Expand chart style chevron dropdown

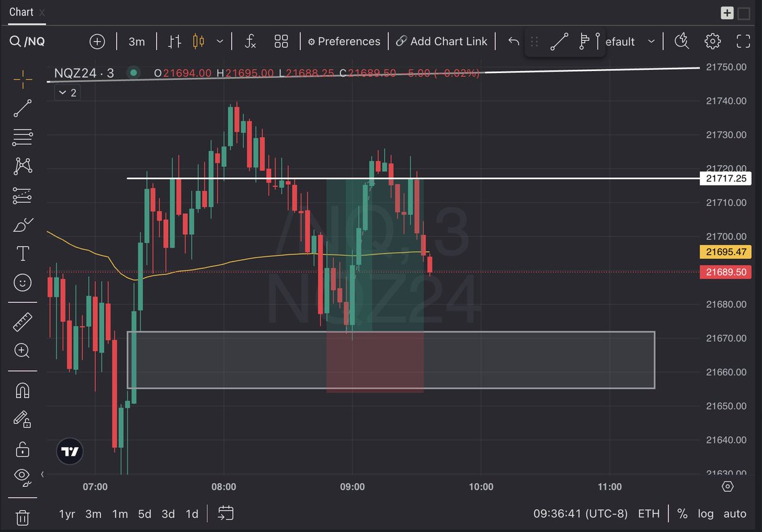220,41
